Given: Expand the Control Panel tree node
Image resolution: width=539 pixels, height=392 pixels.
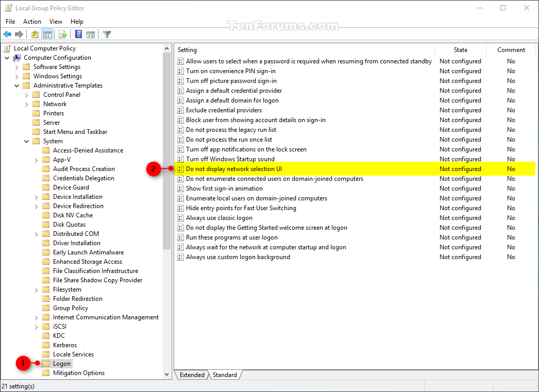Looking at the screenshot, I should coord(26,94).
